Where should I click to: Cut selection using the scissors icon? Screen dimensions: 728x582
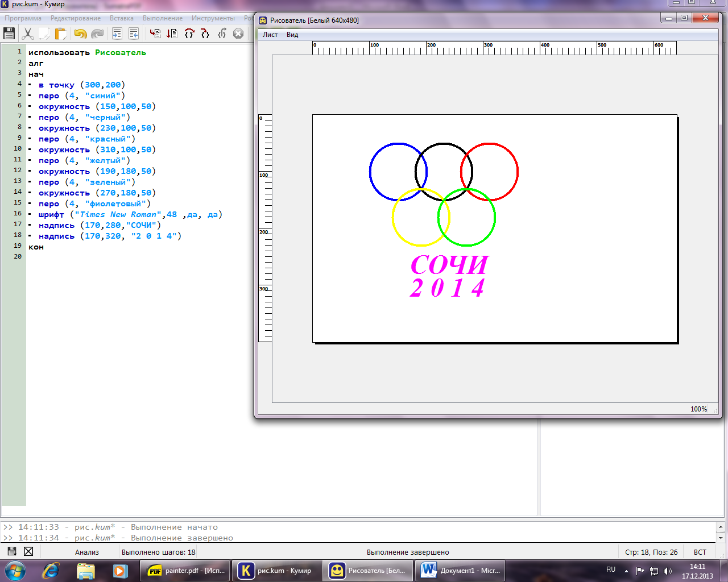click(27, 34)
